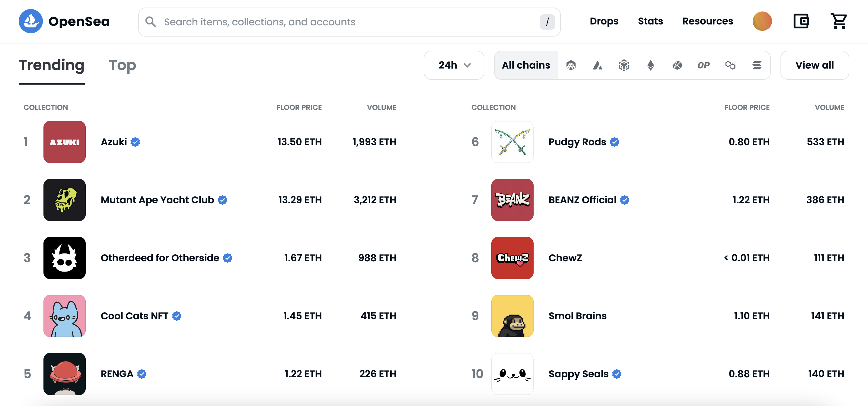Click the Drops navigation link
This screenshot has height=406, width=868.
[603, 21]
